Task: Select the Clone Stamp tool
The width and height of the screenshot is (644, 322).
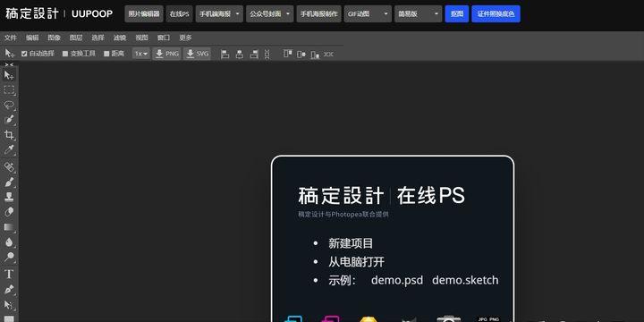Action: pos(9,197)
